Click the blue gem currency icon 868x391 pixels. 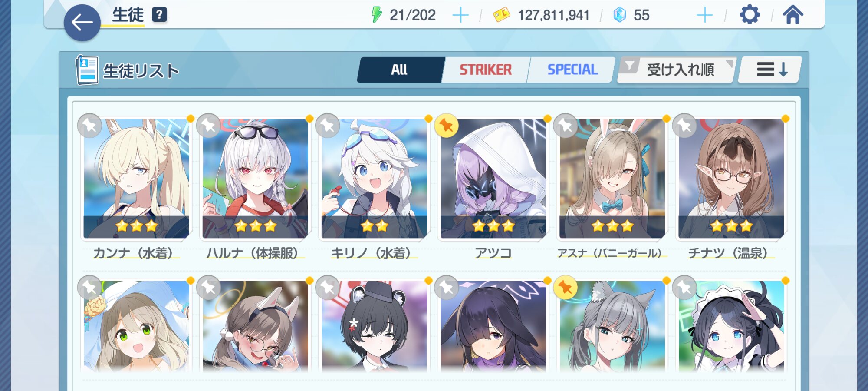pyautogui.click(x=619, y=15)
